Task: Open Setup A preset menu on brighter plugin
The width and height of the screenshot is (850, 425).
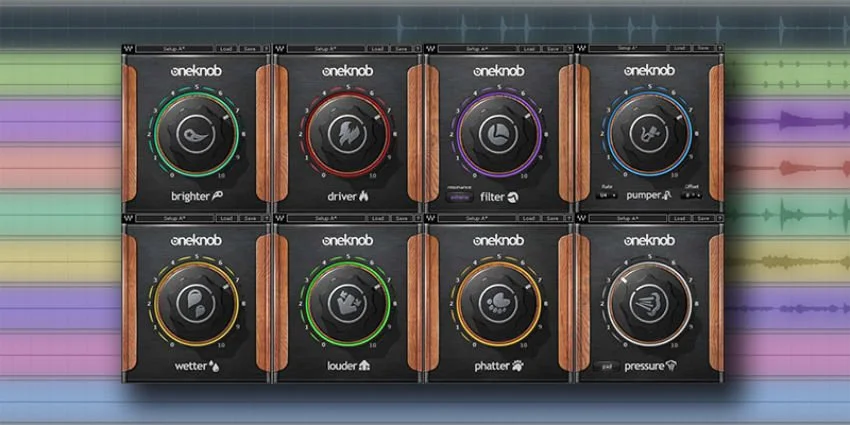Action: [176, 49]
